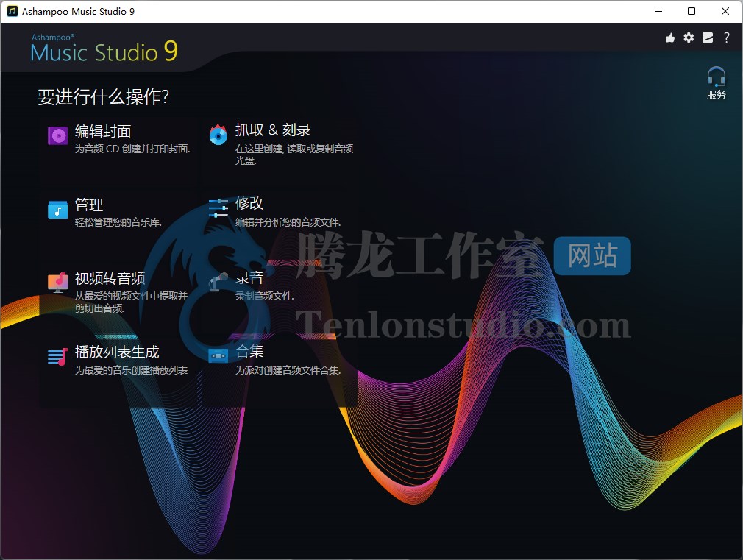
Task: Open the 合集 mixtape title
Action: tap(249, 351)
